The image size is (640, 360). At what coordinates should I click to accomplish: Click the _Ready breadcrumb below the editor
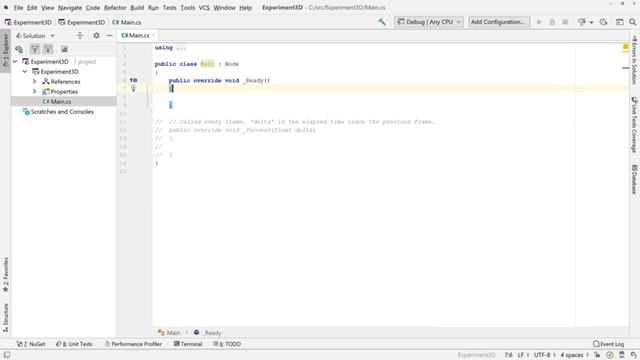(208, 333)
